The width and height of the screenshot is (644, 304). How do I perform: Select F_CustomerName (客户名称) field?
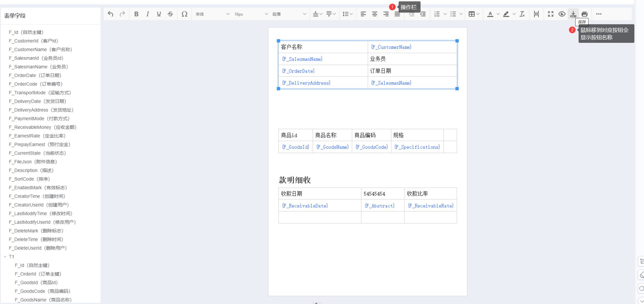(x=40, y=50)
